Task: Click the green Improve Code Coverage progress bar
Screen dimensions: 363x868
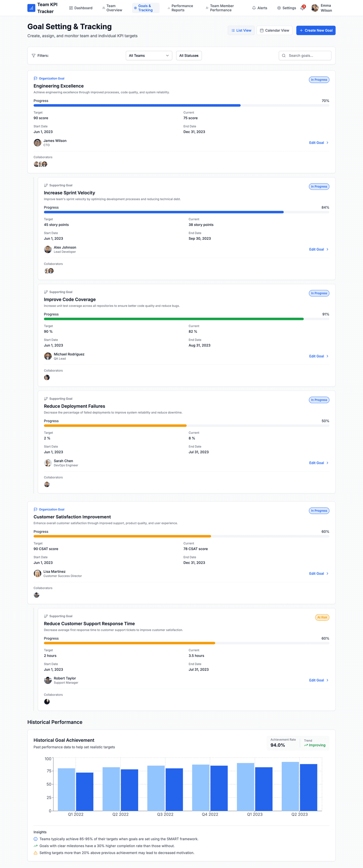Action: click(187, 319)
